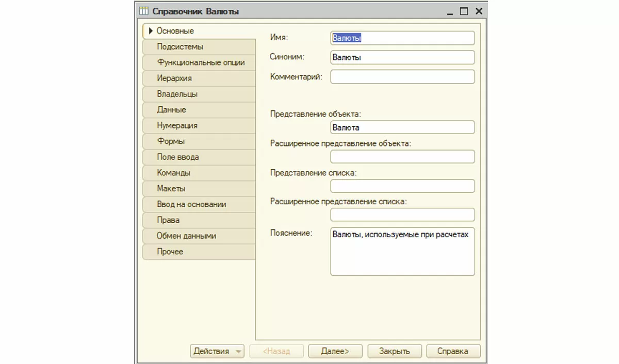The width and height of the screenshot is (619, 364).
Task: Show the Формы tab
Action: click(x=171, y=141)
